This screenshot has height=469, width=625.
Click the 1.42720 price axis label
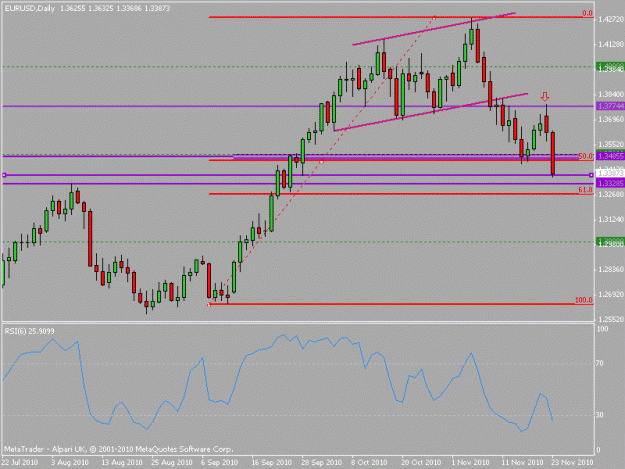611,19
